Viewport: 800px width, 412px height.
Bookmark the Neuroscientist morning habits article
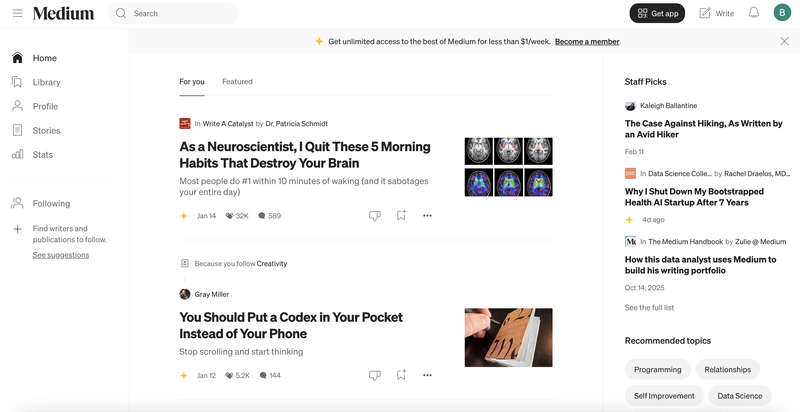click(401, 215)
